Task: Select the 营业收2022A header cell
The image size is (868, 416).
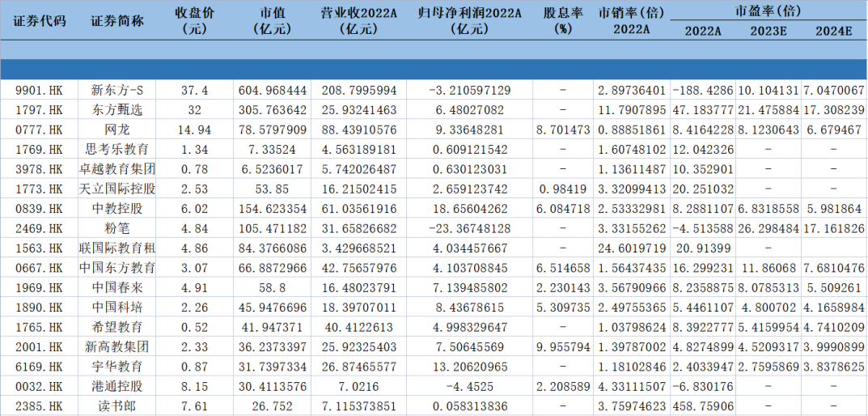Action: pyautogui.click(x=358, y=20)
